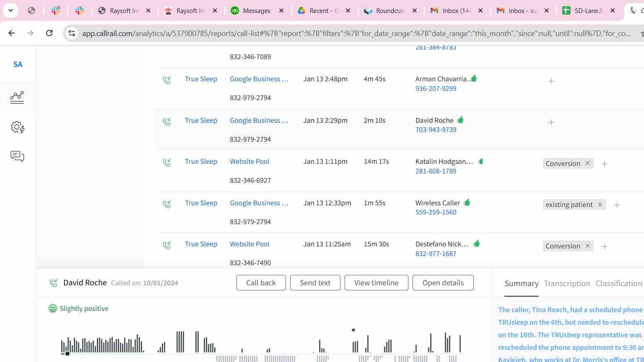This screenshot has width=644, height=362.
Task: Click the call summary text about Tina Roach
Action: coord(571,334)
